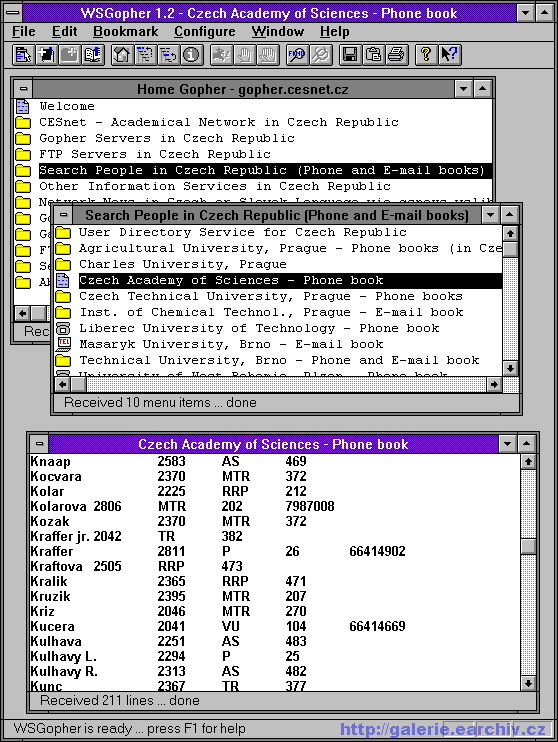Click document icon beside Czech Academy of Sciences
This screenshot has width=558, height=742.
click(63, 281)
